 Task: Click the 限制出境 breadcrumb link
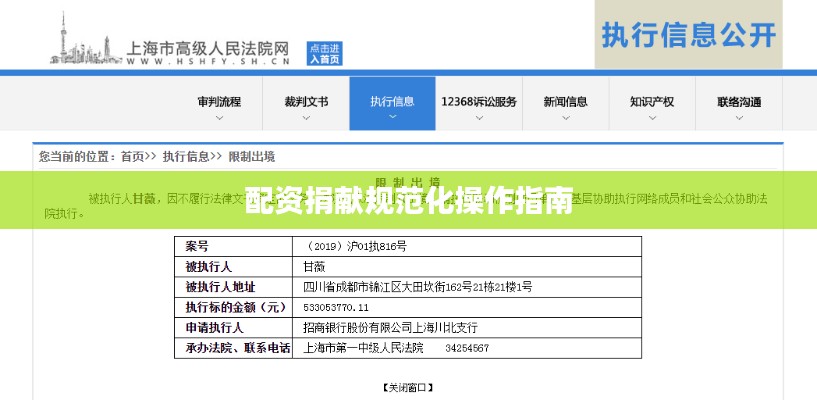coord(252,156)
